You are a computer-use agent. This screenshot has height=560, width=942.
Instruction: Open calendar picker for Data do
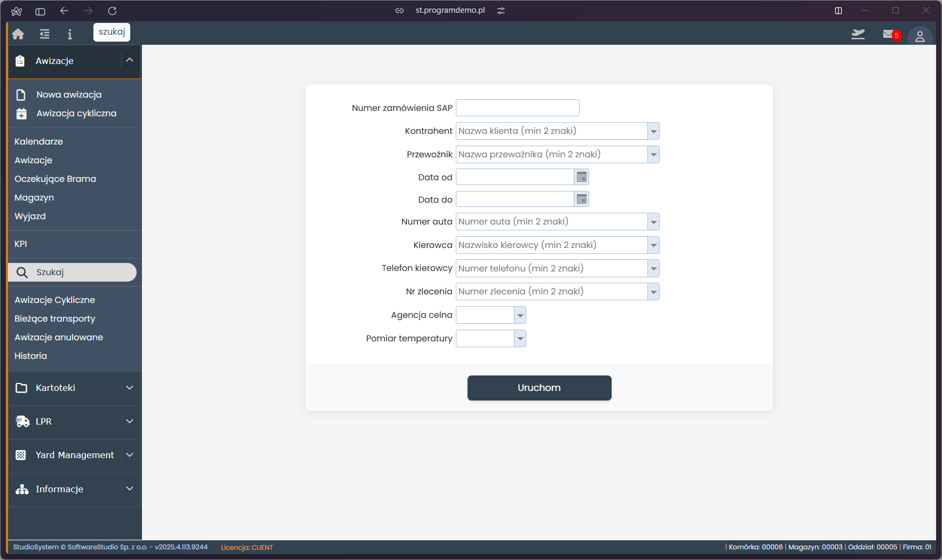tap(582, 199)
